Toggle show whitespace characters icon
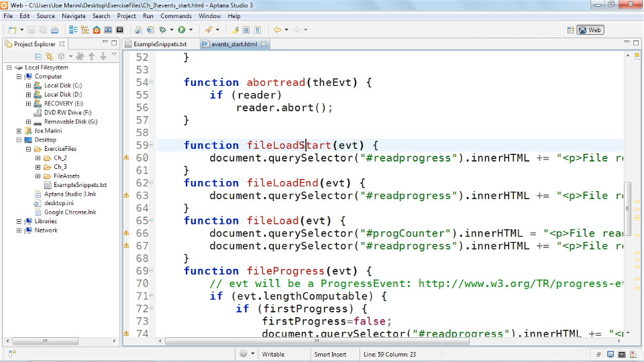Screen dimensions: 644x362 click(x=258, y=30)
